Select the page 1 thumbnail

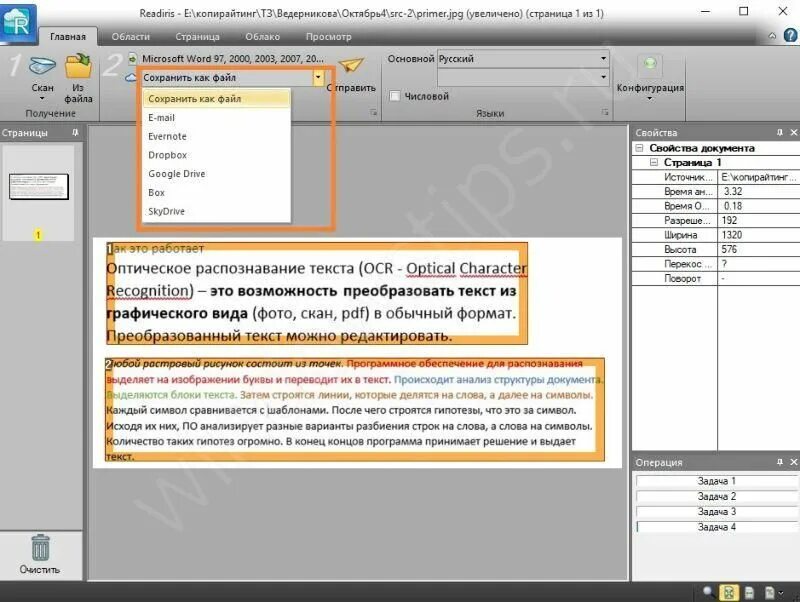39,187
